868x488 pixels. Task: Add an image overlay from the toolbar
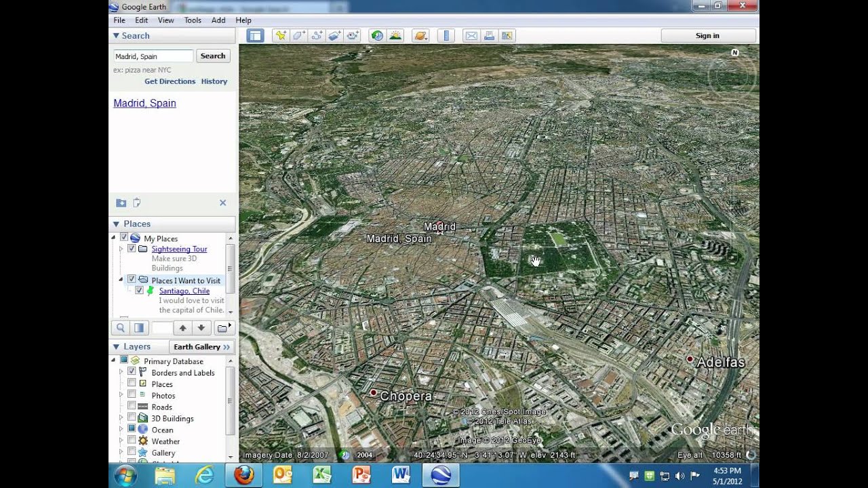tap(334, 36)
